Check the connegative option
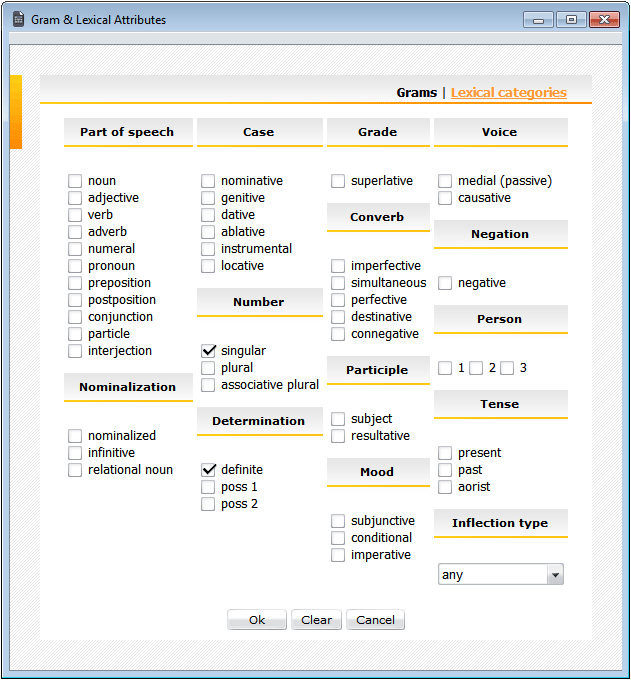This screenshot has height=680, width=631. (338, 334)
